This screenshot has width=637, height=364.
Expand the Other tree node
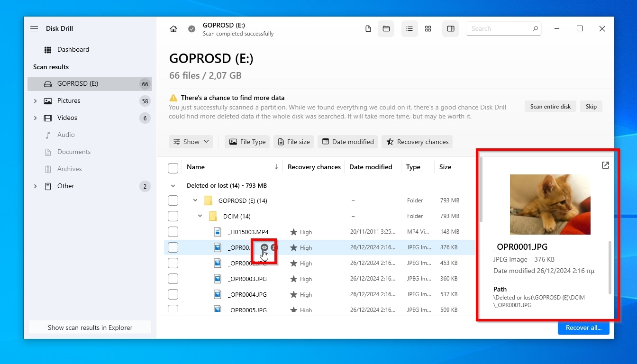point(35,186)
